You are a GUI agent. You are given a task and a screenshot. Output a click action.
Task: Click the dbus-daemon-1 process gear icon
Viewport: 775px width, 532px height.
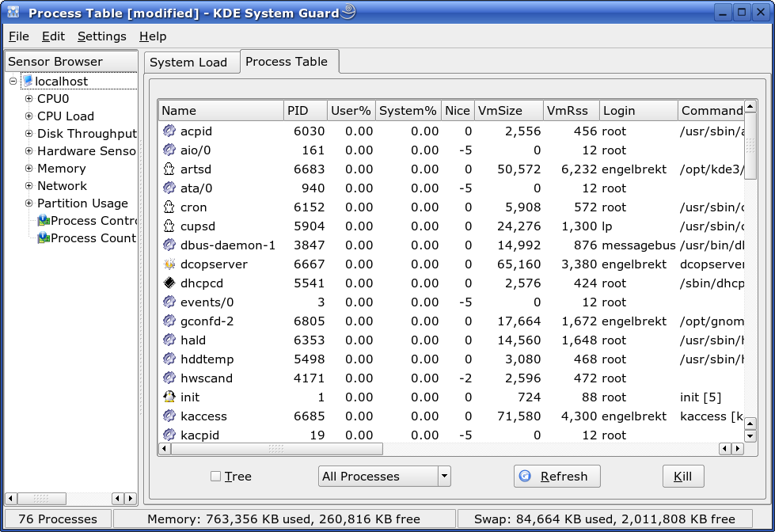169,245
